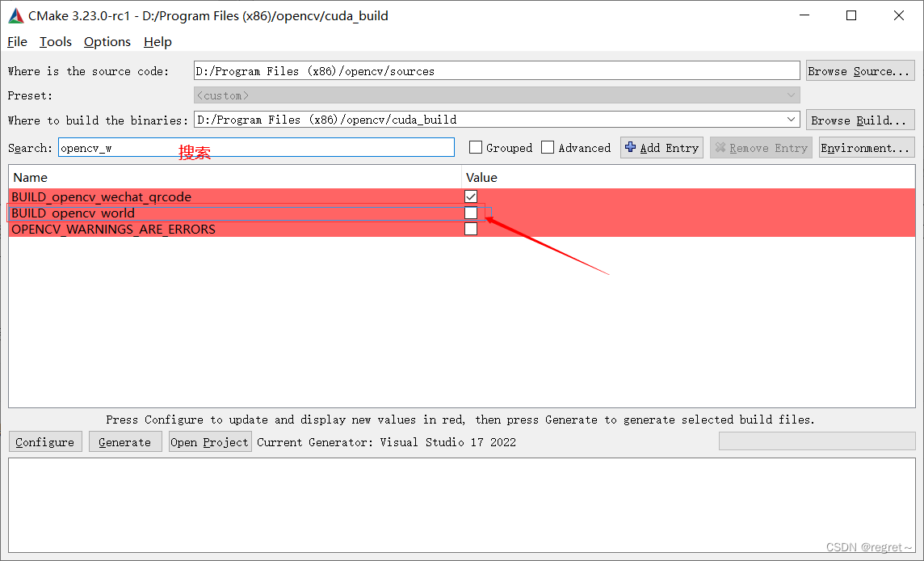Toggle the Grouped checkbox
Viewport: 924px width, 561px height.
coord(476,147)
